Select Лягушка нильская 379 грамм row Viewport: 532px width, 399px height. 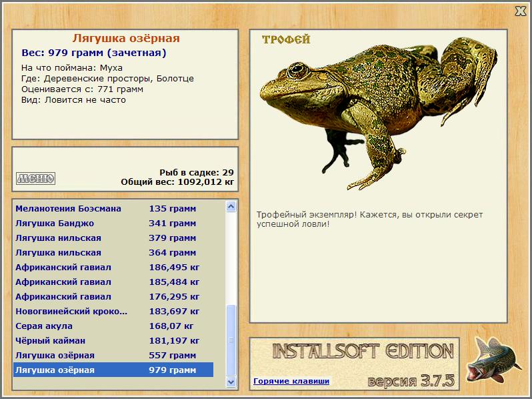click(113, 238)
